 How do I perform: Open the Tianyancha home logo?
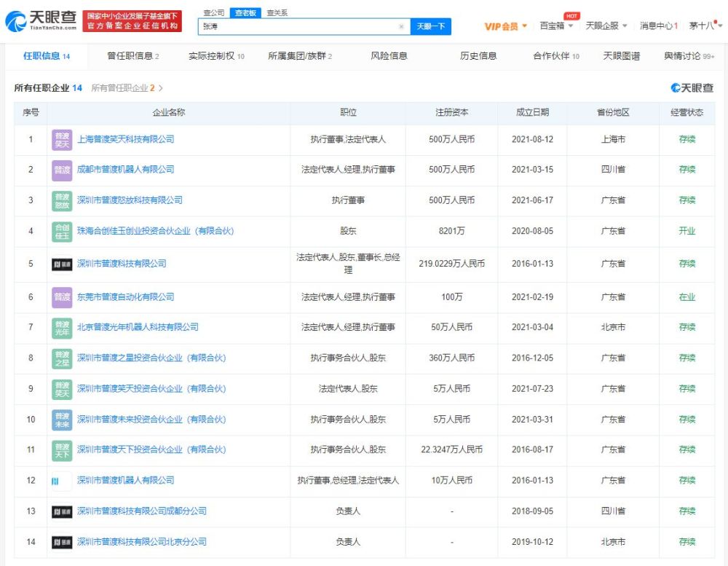[x=41, y=20]
